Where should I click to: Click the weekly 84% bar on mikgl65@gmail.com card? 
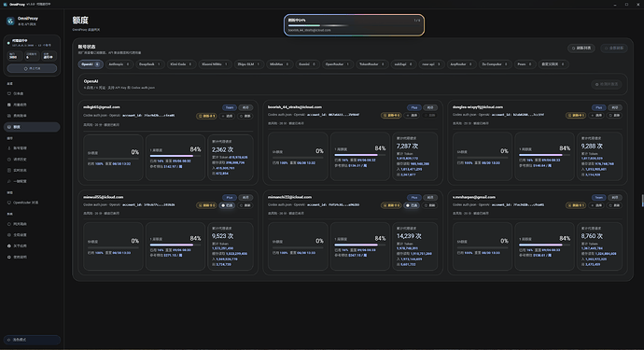tap(175, 156)
